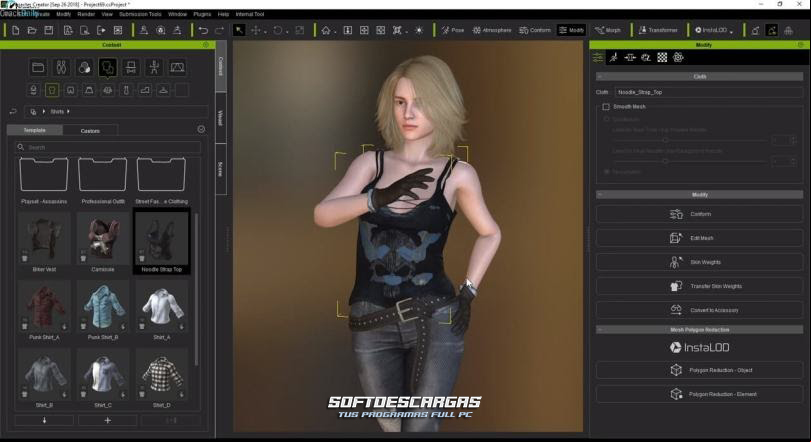Click the Scene vertical side tab
This screenshot has width=811, height=442.
[220, 169]
